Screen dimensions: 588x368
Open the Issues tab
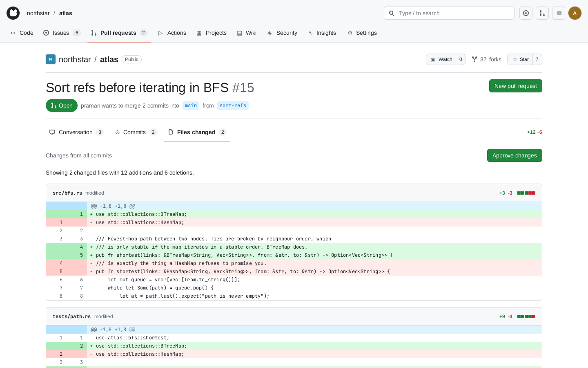pos(62,33)
